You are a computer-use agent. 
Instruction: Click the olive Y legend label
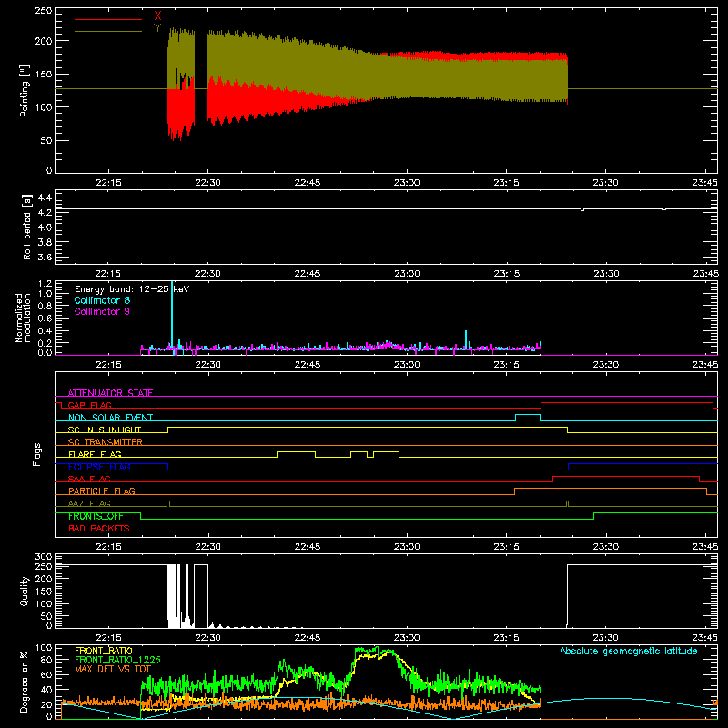(157, 28)
